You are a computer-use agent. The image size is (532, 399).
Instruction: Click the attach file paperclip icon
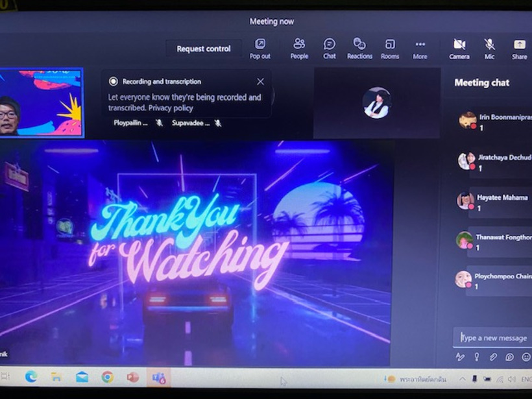click(493, 357)
